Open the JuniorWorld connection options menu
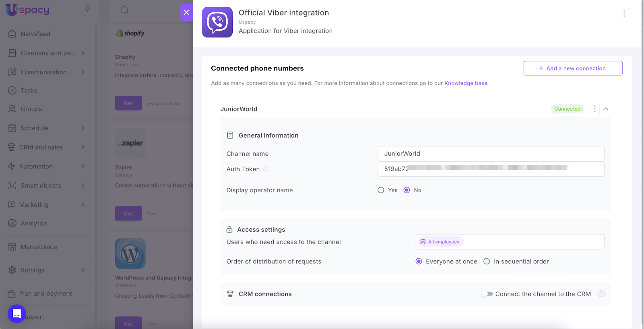644x329 pixels. [594, 109]
